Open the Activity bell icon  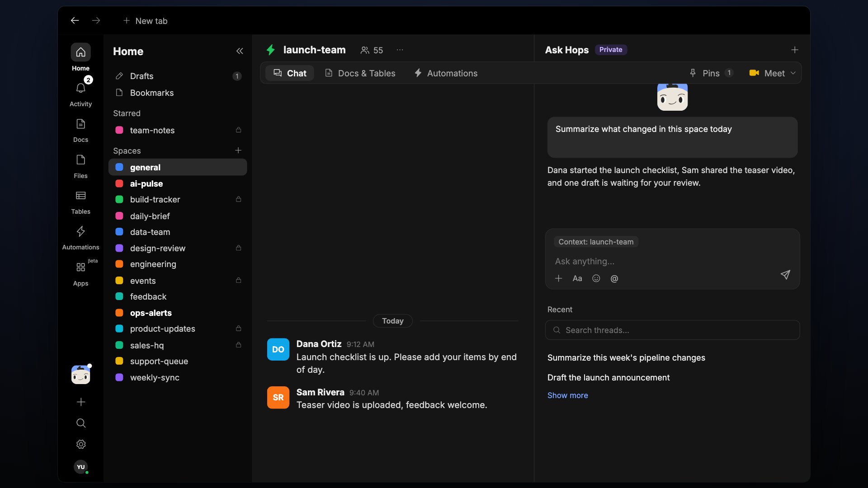80,89
